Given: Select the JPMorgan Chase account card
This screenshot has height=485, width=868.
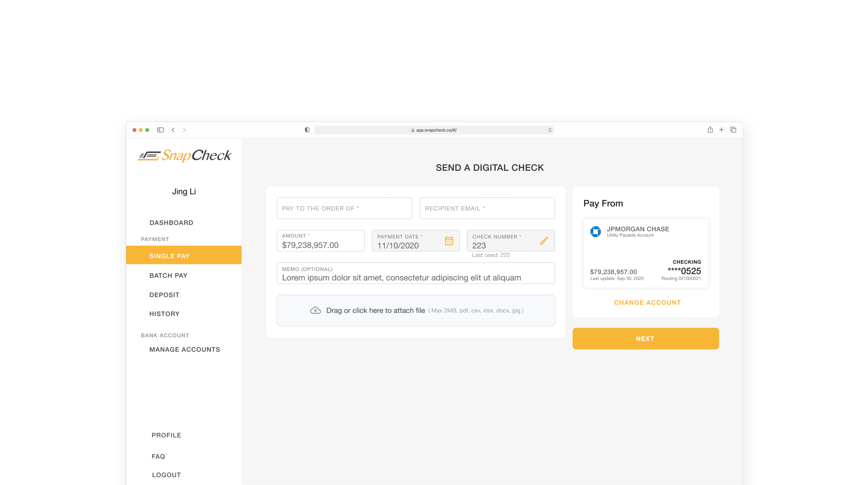Looking at the screenshot, I should click(645, 253).
